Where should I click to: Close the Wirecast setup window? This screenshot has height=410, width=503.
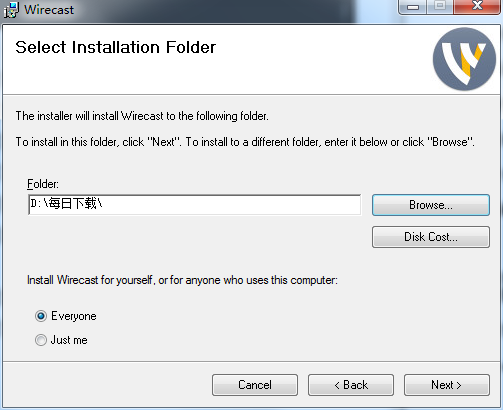tap(477, 7)
